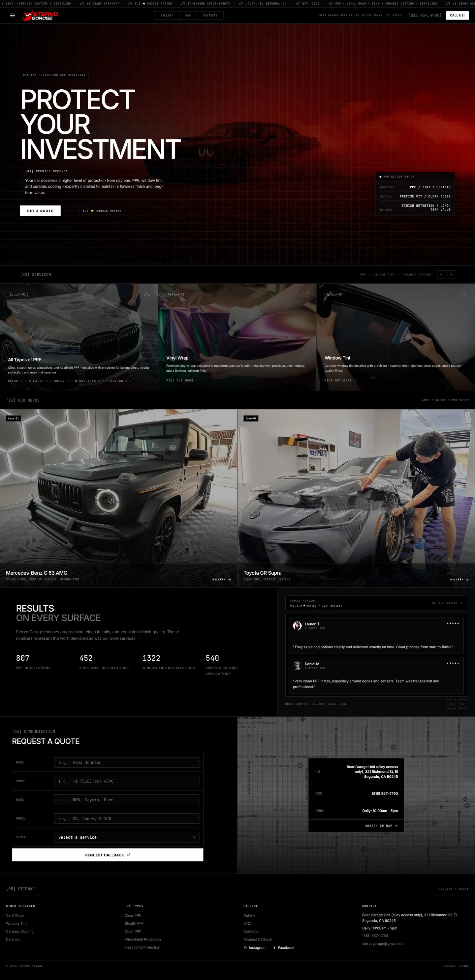This screenshot has height=980, width=475.
Task: Click footer phone (818) 967-4790
Action: (375, 936)
